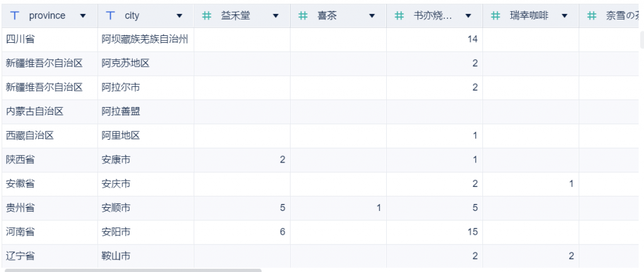Viewport: 644px width, 272px height.
Task: Click the 安顺市 city cell
Action: click(x=146, y=208)
